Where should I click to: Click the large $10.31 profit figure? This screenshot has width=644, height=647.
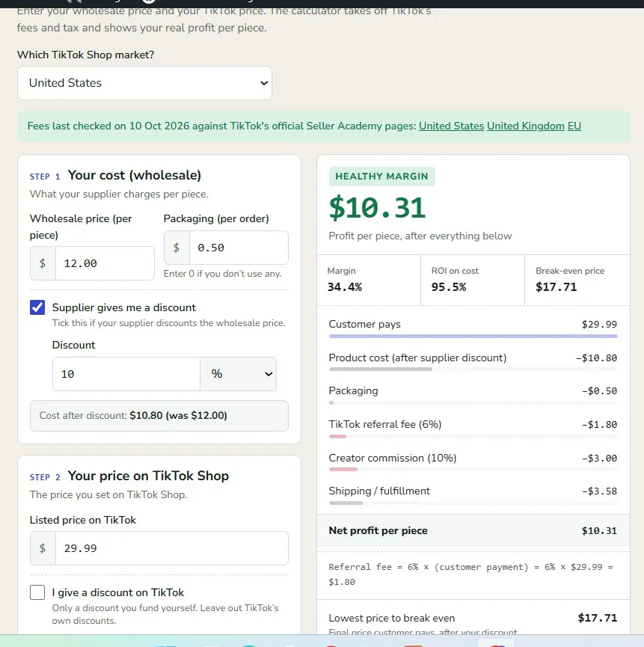point(377,207)
